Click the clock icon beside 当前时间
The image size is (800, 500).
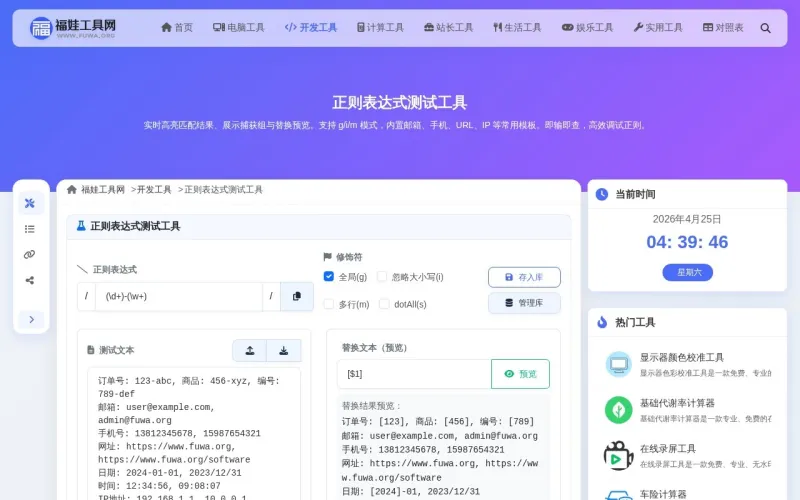point(602,194)
